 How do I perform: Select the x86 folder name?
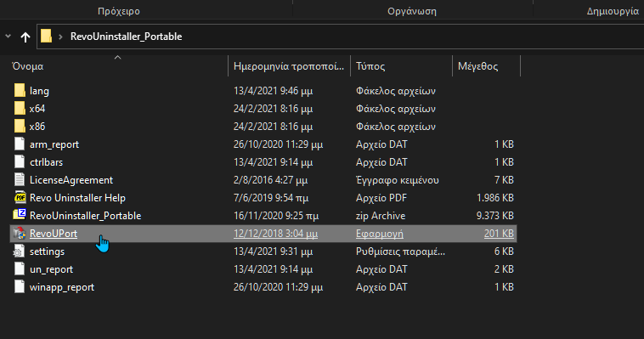(37, 126)
